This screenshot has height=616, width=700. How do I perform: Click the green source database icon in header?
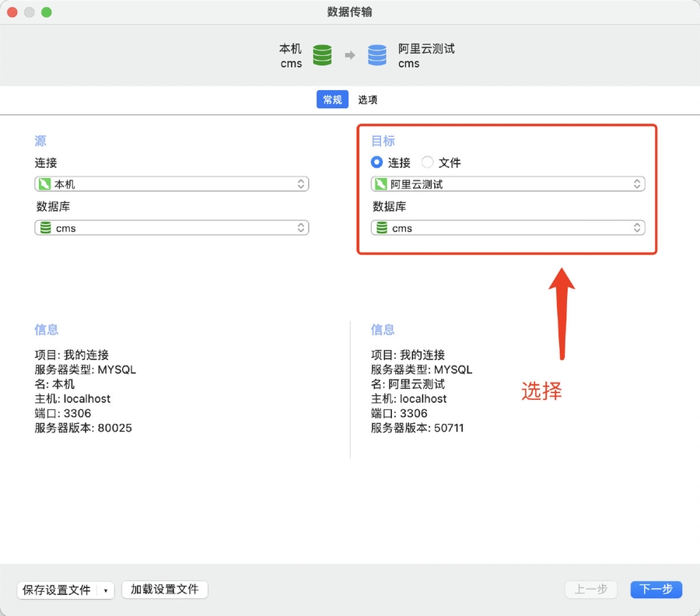click(322, 55)
